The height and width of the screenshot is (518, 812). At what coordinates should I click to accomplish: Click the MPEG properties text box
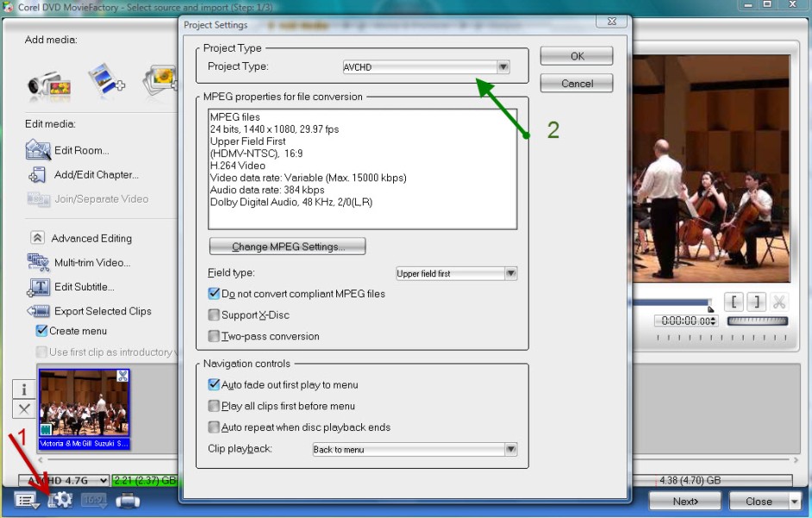point(362,169)
